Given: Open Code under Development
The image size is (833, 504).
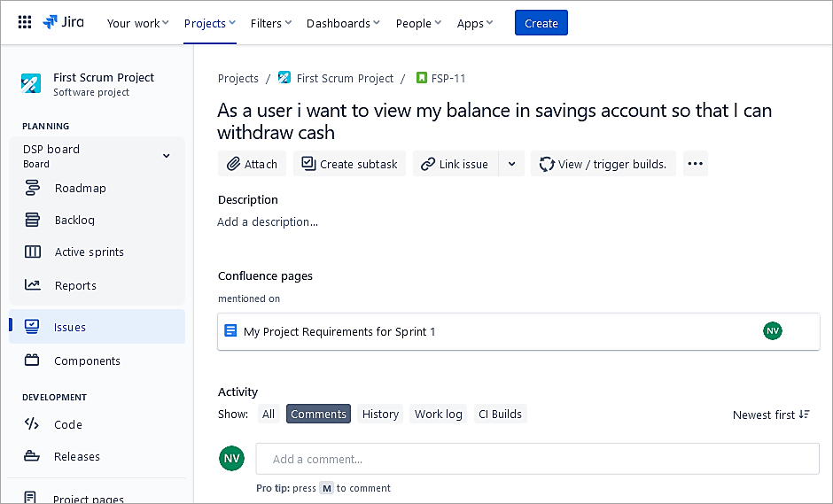Looking at the screenshot, I should coord(68,424).
